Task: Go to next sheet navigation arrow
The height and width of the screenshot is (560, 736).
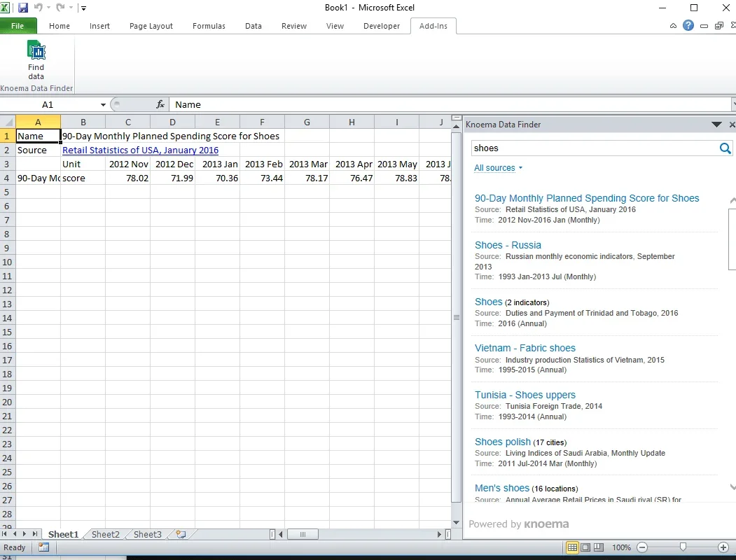Action: click(x=25, y=533)
